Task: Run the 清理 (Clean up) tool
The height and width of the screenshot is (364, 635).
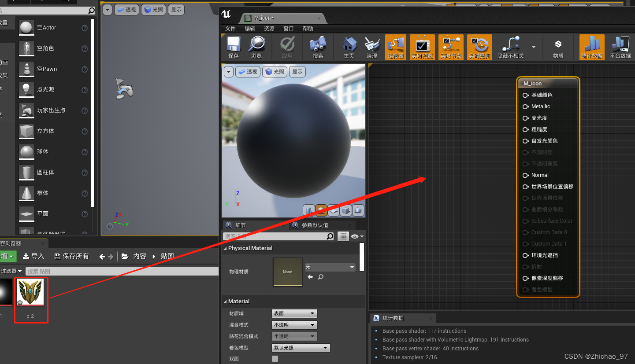Action: click(x=372, y=47)
